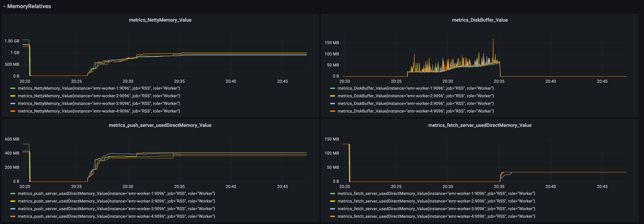Open the metrics_DiskBuffer_Value panel title menu
The height and width of the screenshot is (224, 644).
coord(480,20)
